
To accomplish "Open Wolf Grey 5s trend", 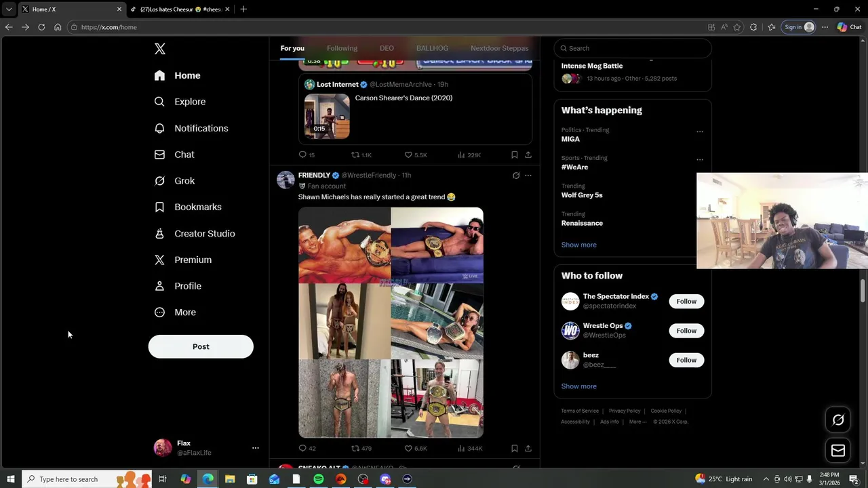I will (582, 195).
